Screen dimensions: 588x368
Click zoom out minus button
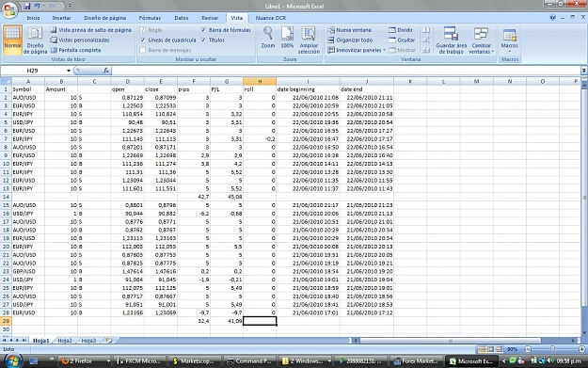528,349
